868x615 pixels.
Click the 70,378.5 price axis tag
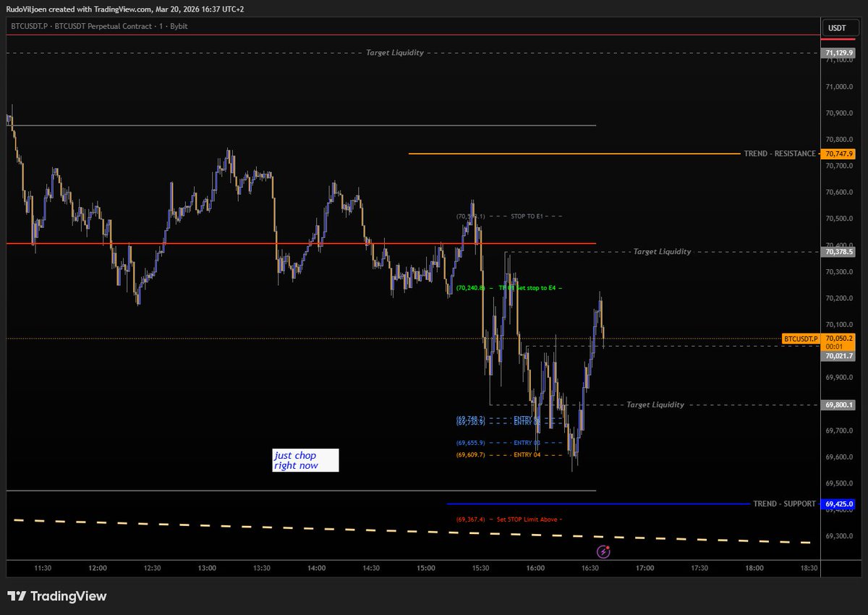pyautogui.click(x=839, y=252)
